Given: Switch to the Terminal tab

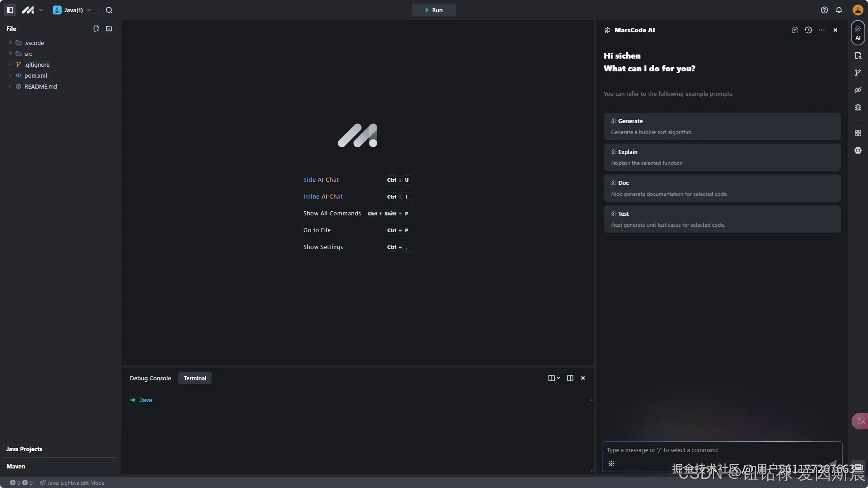Looking at the screenshot, I should pyautogui.click(x=195, y=378).
